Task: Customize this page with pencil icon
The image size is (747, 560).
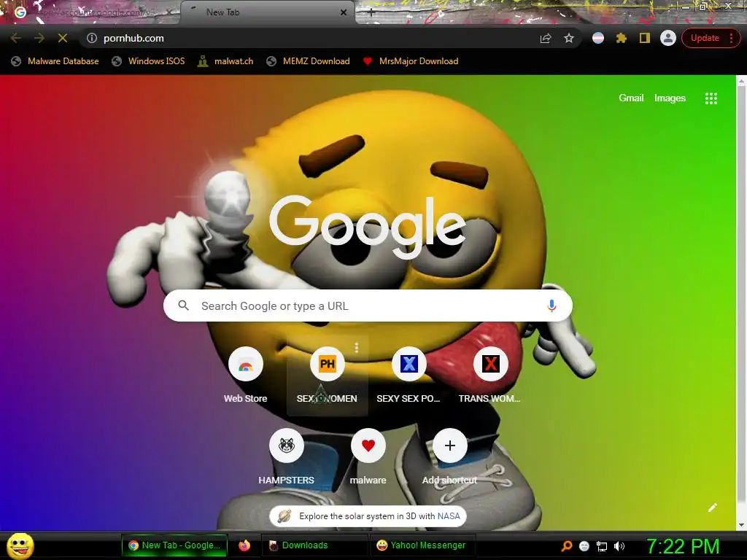Action: click(x=712, y=507)
